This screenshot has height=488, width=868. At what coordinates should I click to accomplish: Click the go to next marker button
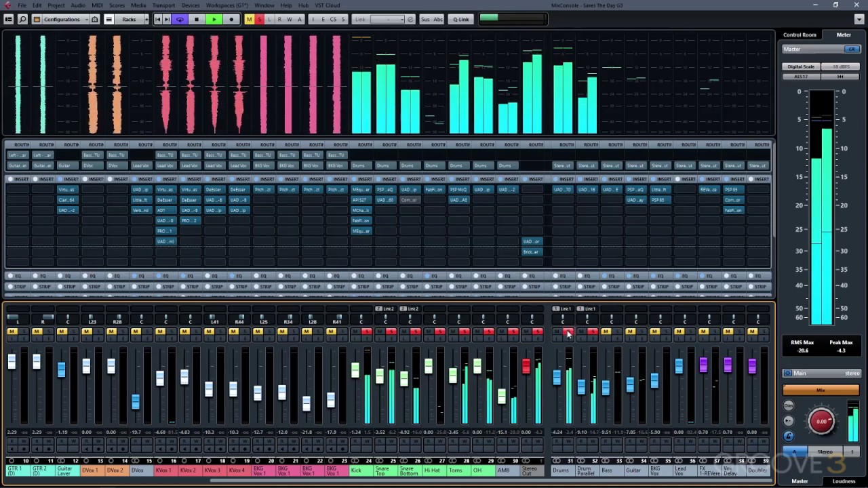pyautogui.click(x=167, y=19)
